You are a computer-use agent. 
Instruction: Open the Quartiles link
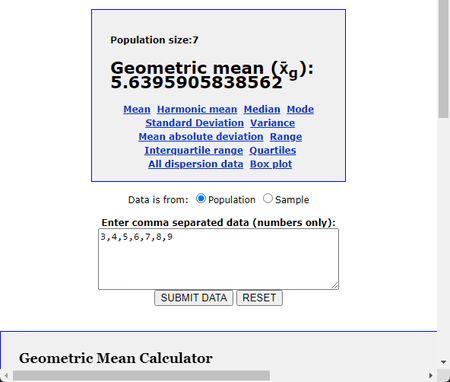[x=273, y=150]
